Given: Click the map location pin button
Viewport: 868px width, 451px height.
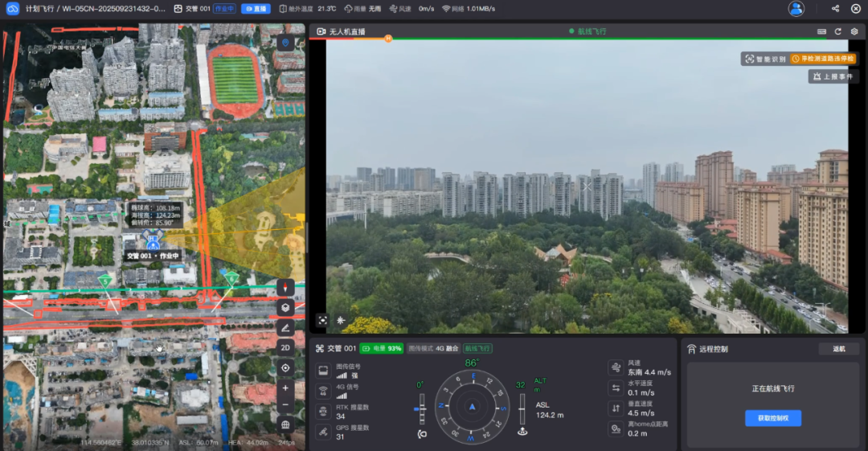Looking at the screenshot, I should click(285, 43).
